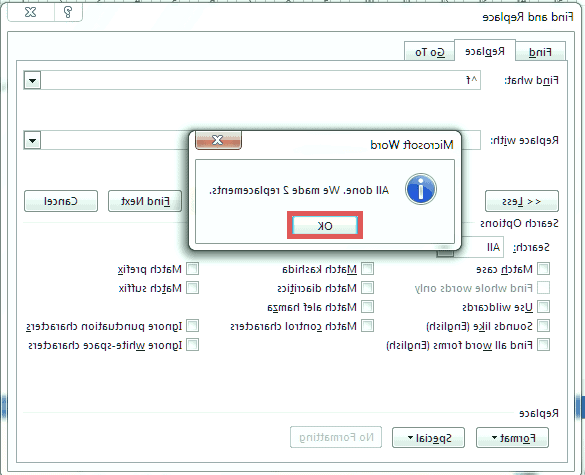Image resolution: width=585 pixels, height=475 pixels.
Task: Open the Special characters dropdown button
Action: pos(428,437)
